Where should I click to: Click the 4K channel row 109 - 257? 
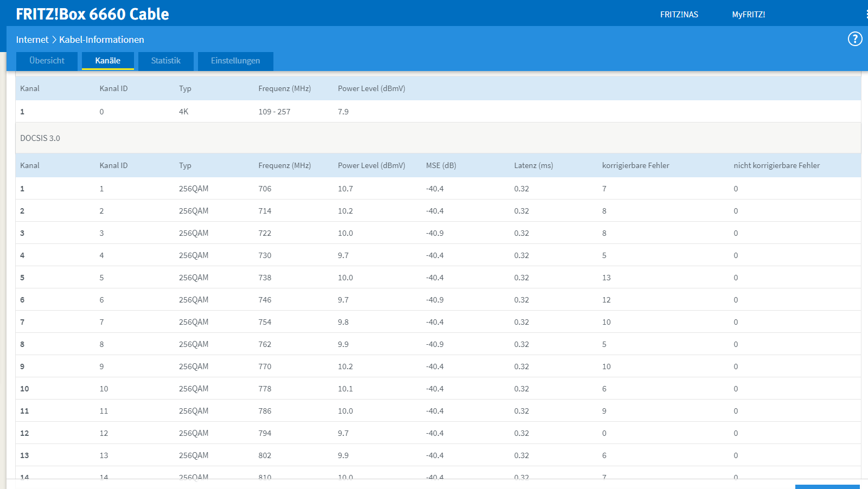point(438,112)
